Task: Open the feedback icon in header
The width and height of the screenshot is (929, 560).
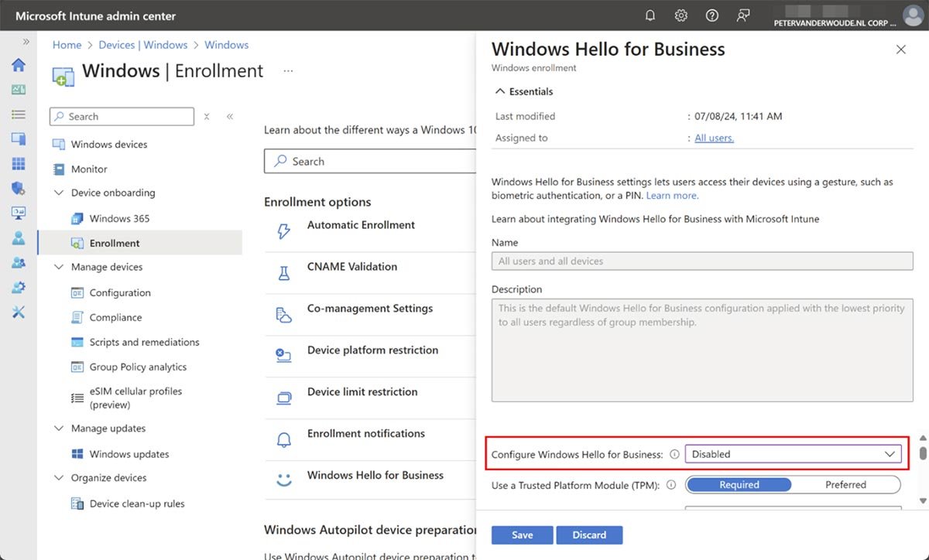Action: point(743,15)
